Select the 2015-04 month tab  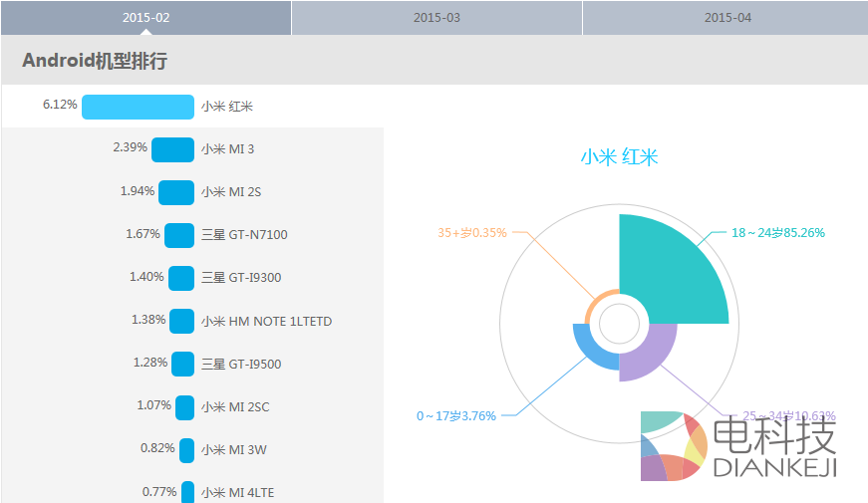726,18
